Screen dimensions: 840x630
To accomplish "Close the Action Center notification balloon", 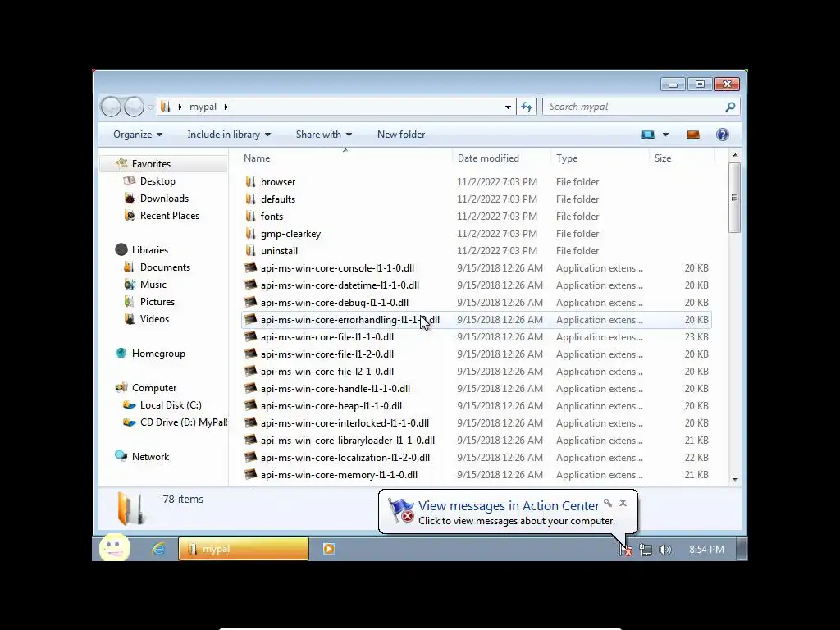I will click(x=623, y=503).
